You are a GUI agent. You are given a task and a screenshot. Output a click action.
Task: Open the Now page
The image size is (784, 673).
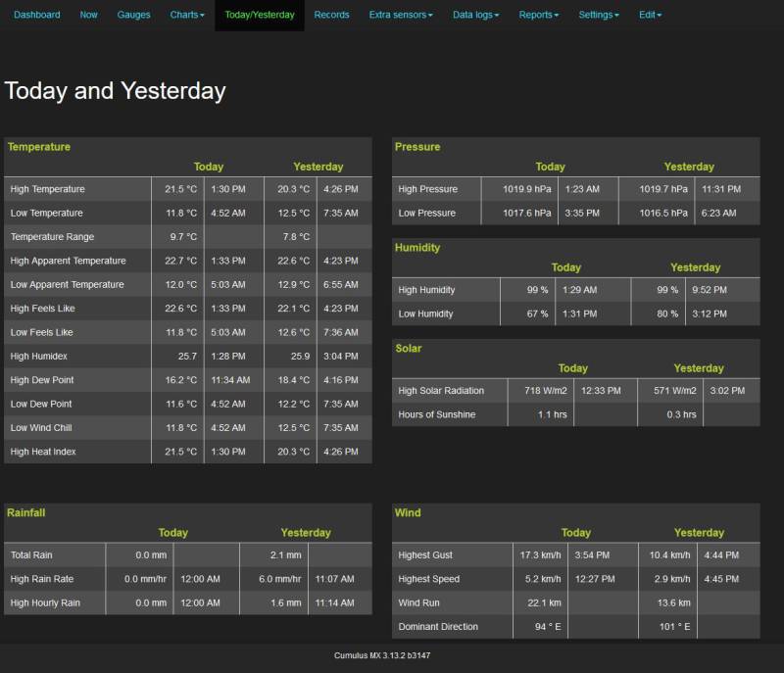88,15
